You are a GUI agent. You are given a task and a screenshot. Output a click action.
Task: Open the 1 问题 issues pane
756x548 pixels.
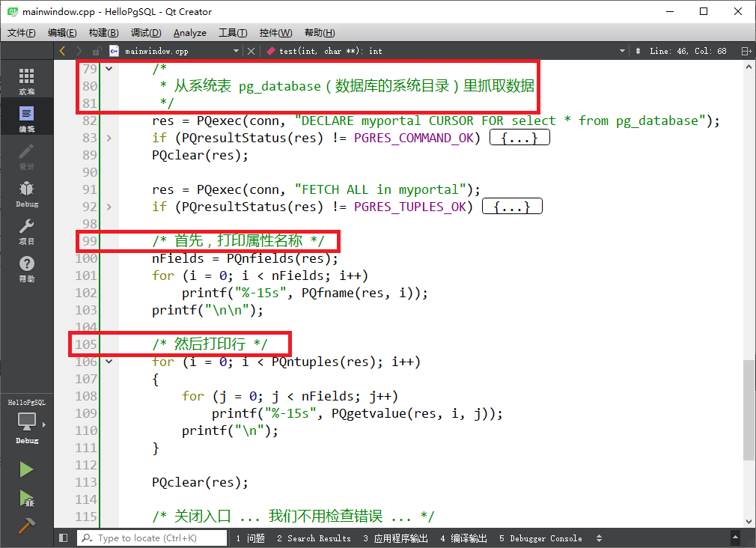[x=250, y=538]
